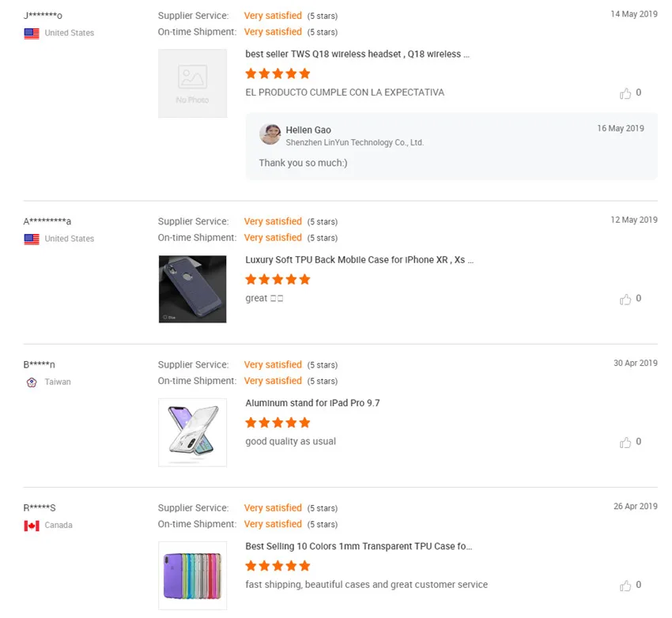Open Luxury Soft TPU Back Mobile Case link
672x618 pixels.
[359, 260]
